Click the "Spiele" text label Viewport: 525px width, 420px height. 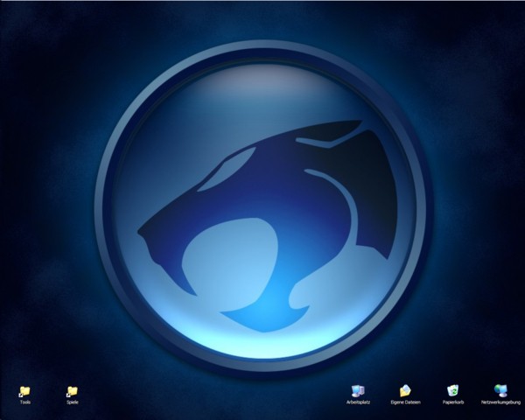click(73, 402)
